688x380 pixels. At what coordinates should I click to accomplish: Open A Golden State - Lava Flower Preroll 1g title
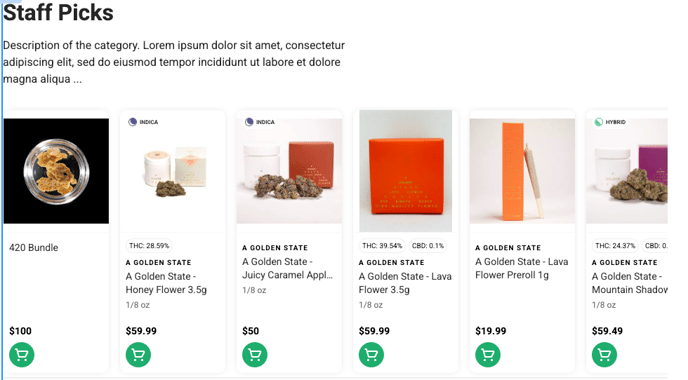coord(522,268)
